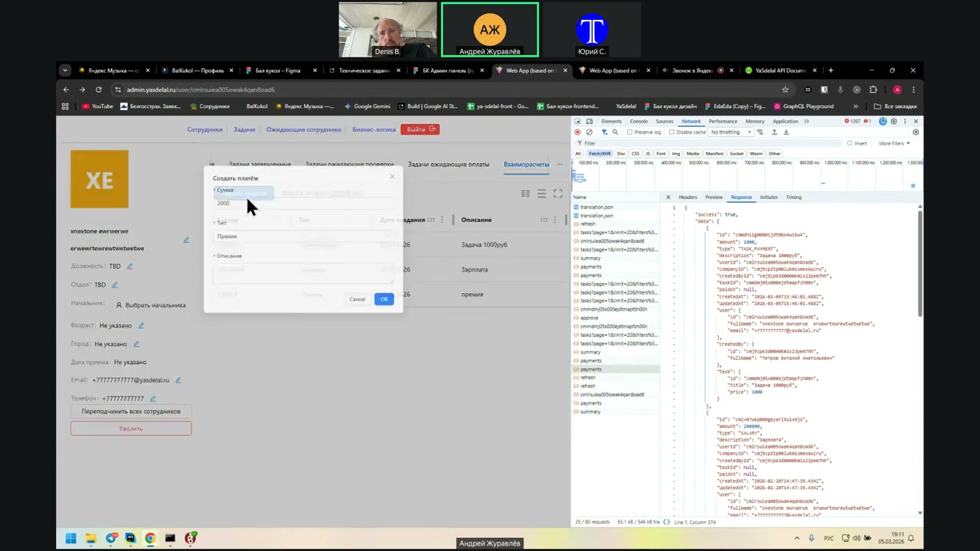Close the Создать платёж dialog
The width and height of the screenshot is (980, 551).
pos(392,178)
